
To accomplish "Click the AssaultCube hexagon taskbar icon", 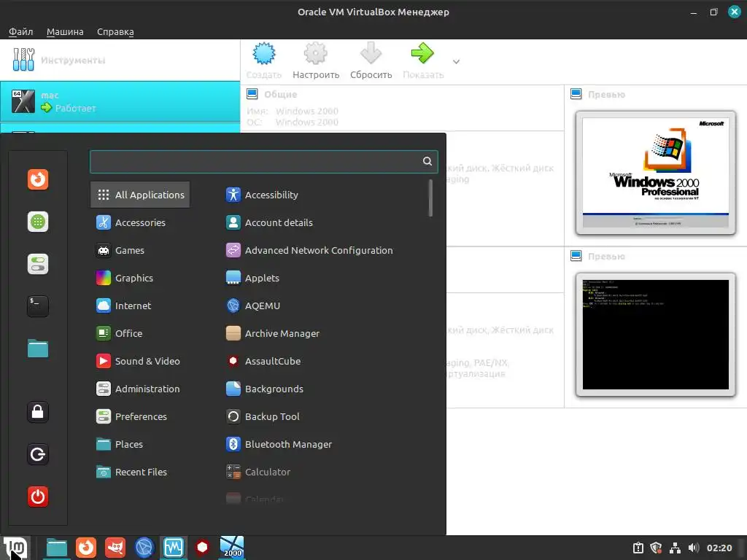I will click(203, 547).
